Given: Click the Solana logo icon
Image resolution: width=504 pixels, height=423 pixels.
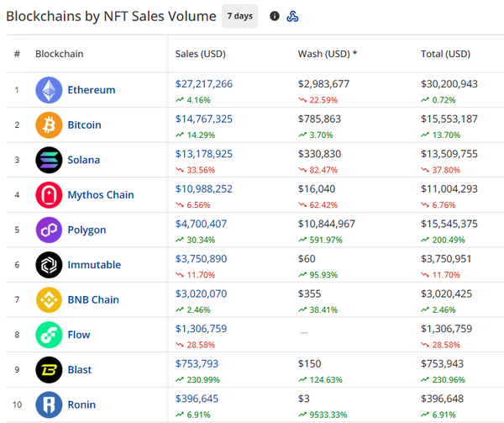Looking at the screenshot, I should 49,160.
